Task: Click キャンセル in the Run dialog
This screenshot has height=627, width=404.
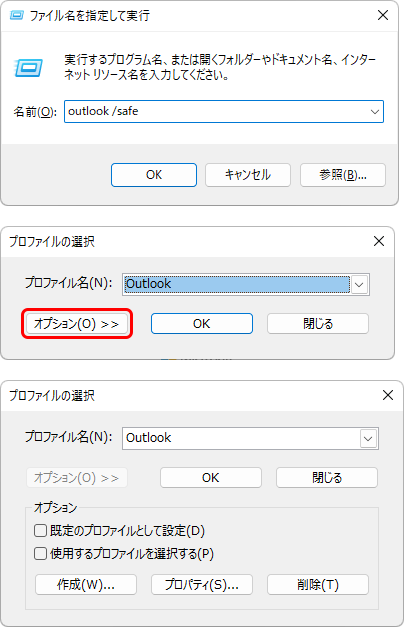Action: click(248, 175)
